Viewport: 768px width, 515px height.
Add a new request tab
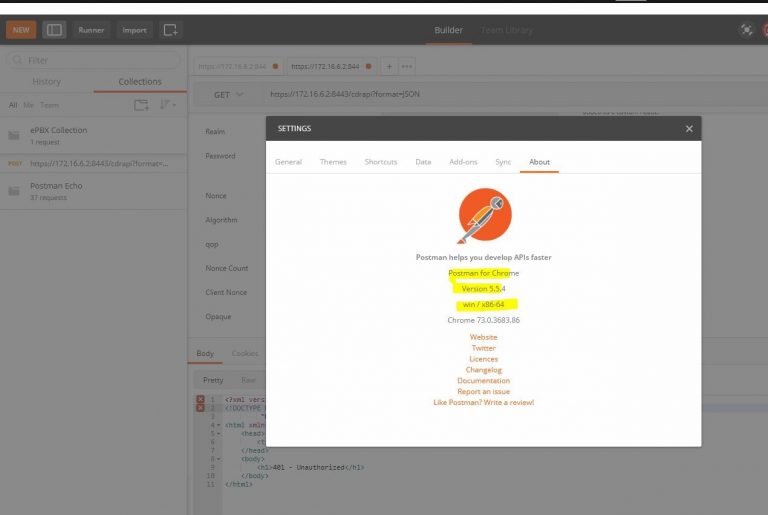click(389, 66)
